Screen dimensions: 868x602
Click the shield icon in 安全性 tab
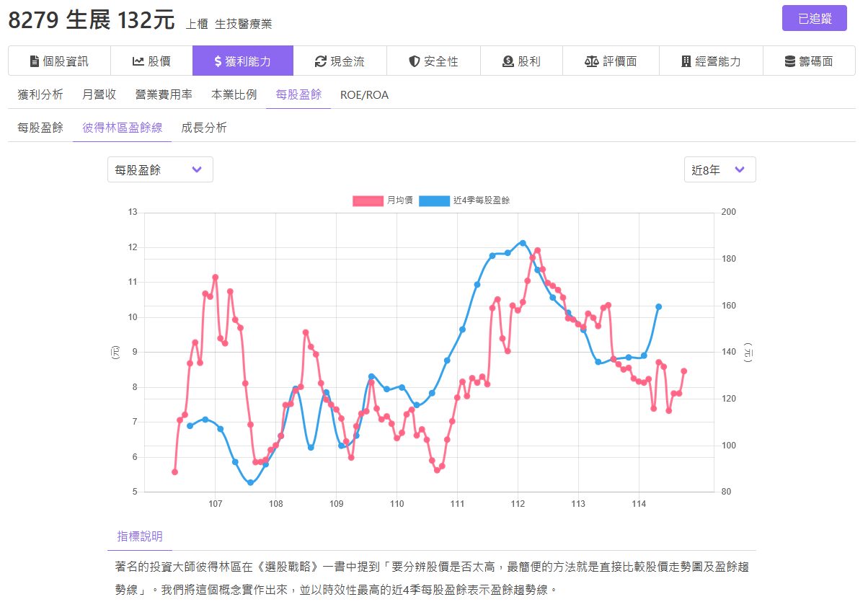[414, 61]
